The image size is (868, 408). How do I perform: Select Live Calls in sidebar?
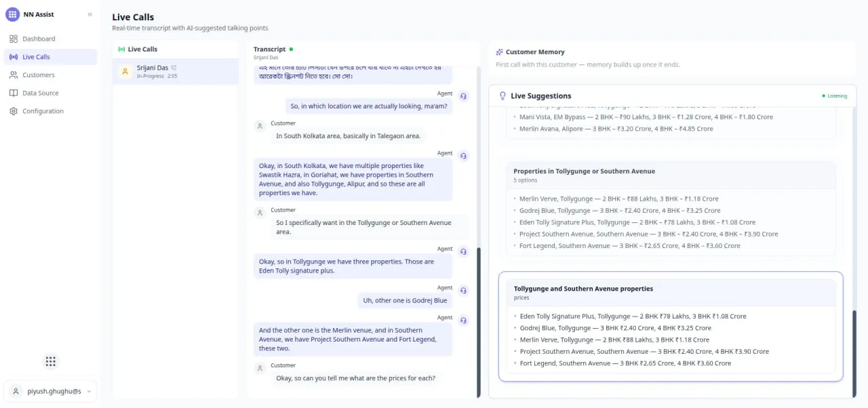[50, 57]
